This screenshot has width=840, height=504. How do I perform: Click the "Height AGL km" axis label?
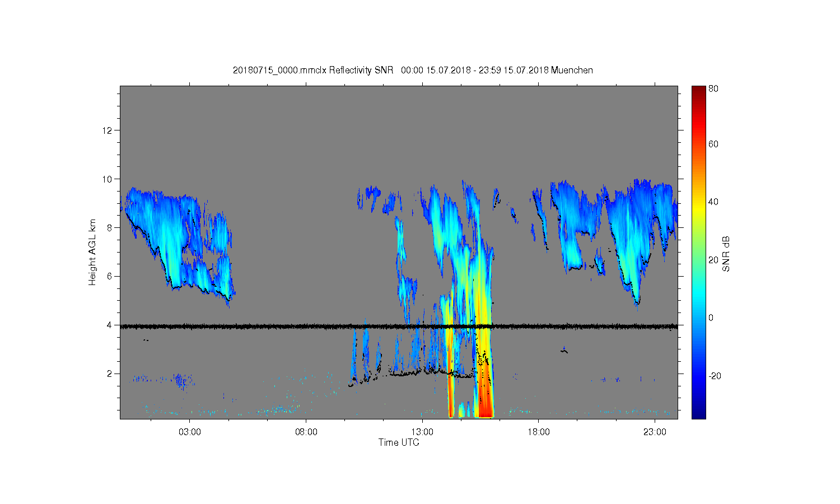(x=92, y=252)
